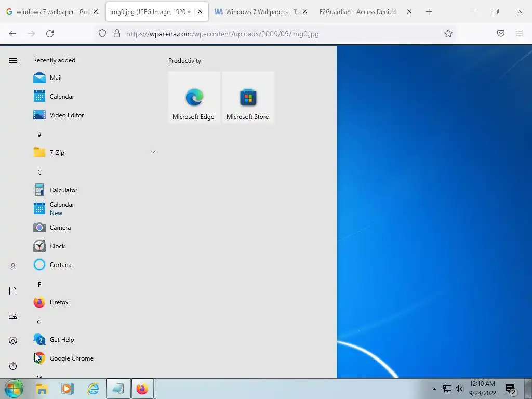
Task: Switch to the Firefox taskbar button
Action: click(142, 389)
